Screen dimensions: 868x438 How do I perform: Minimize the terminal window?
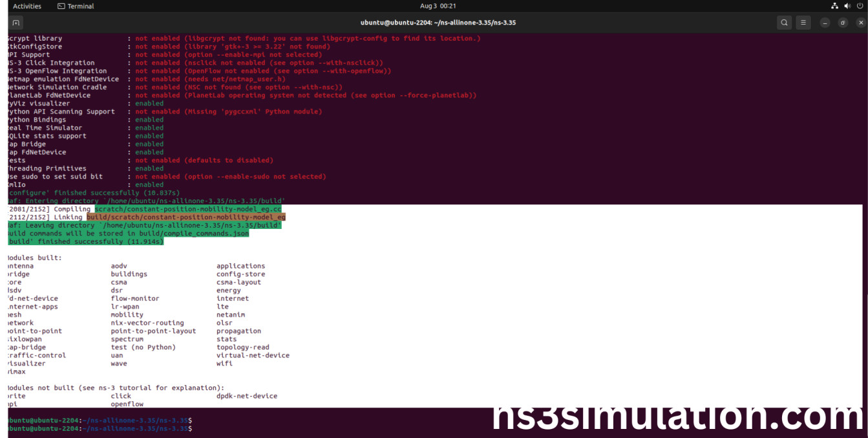825,23
